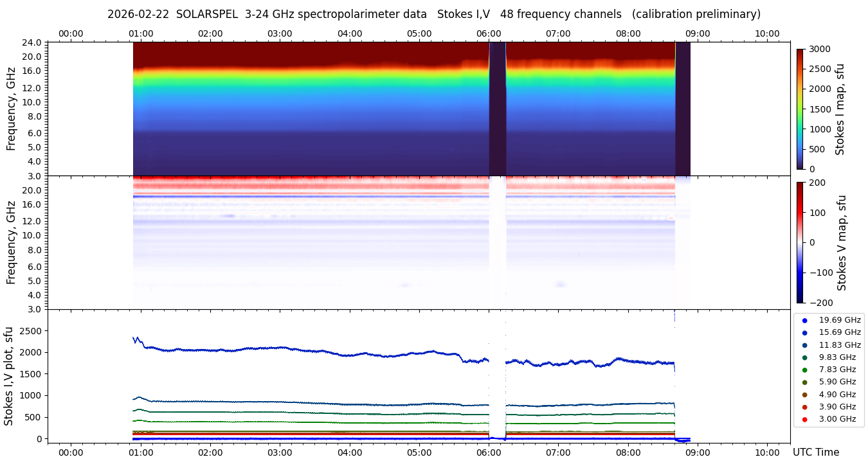Click the -200 label on Stokes V colorbar

pos(821,303)
